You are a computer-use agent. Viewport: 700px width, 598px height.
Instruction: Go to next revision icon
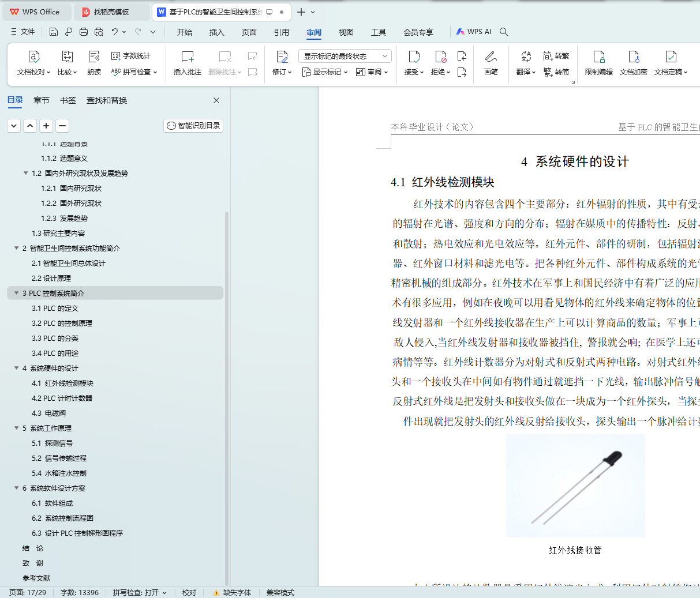(462, 72)
